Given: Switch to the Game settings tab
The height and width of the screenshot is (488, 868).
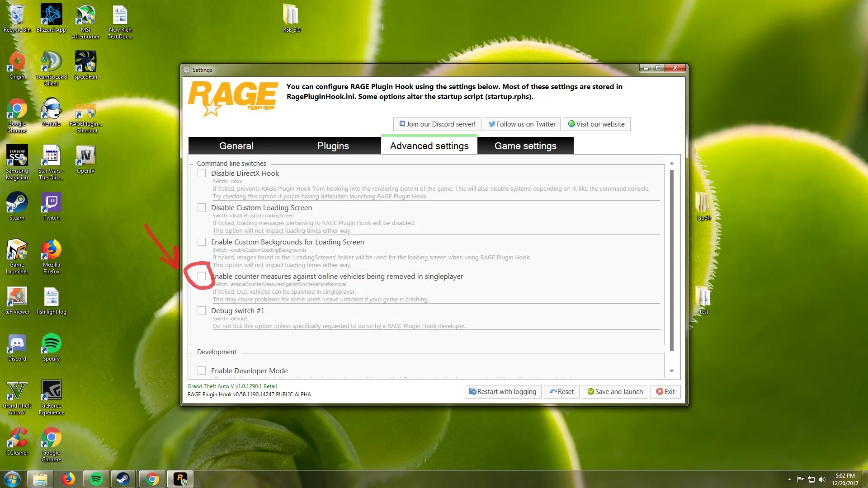Looking at the screenshot, I should click(525, 145).
